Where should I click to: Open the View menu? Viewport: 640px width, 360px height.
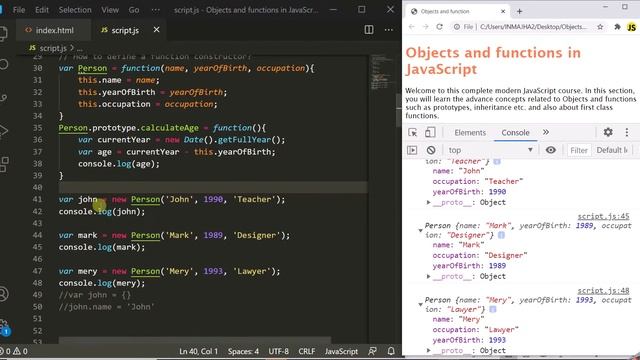point(110,10)
